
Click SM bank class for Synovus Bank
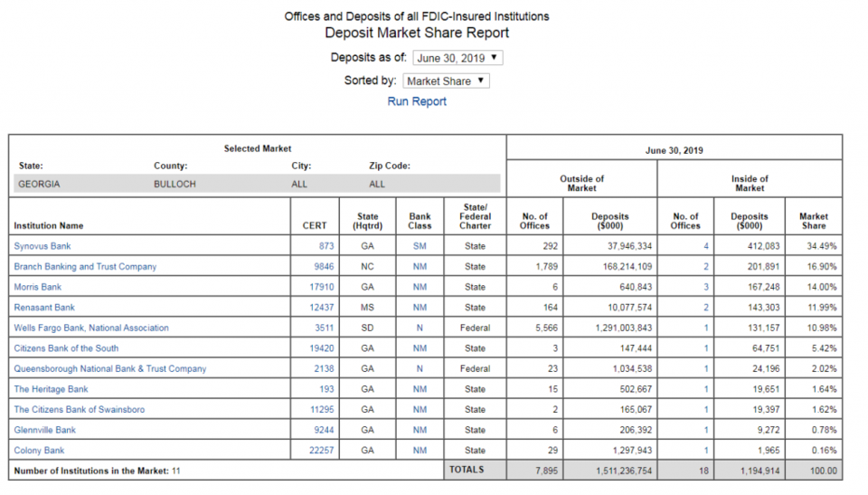point(420,246)
